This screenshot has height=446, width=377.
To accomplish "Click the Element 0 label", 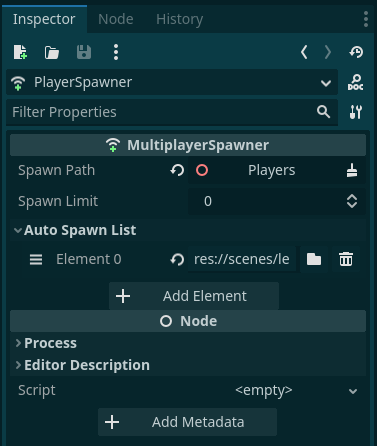I will 89,259.
